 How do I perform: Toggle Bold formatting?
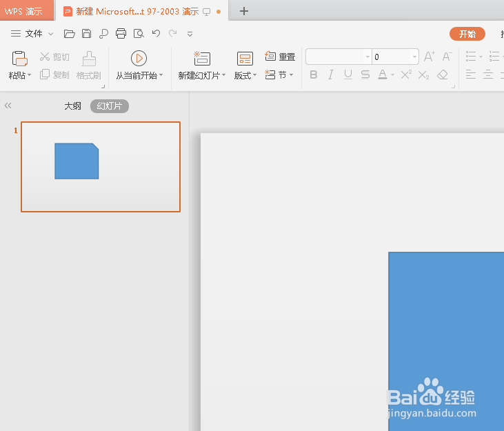point(314,75)
